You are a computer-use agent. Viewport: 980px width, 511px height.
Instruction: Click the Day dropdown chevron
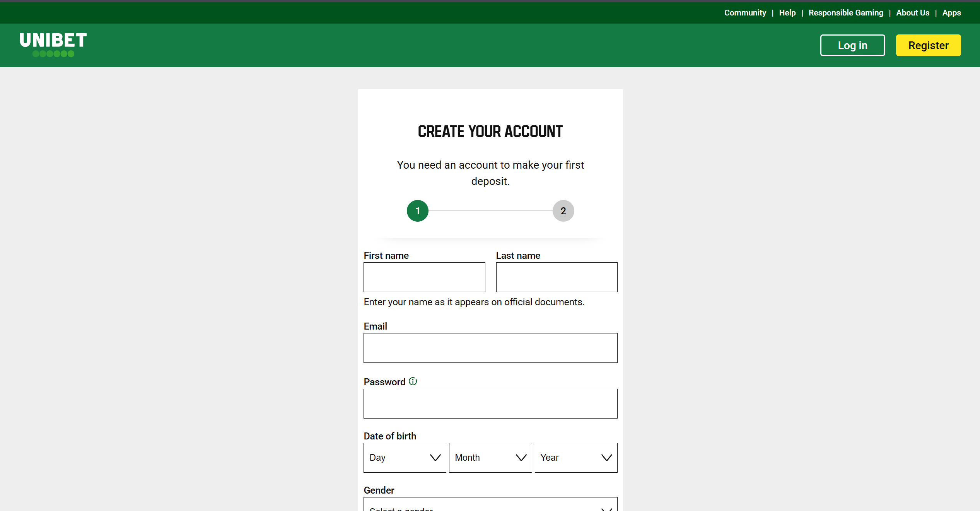click(x=435, y=458)
